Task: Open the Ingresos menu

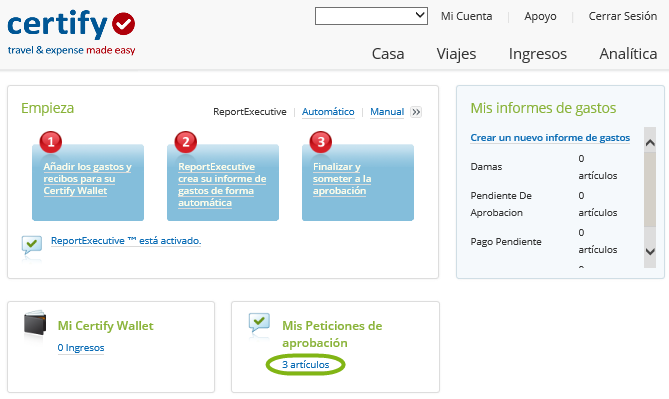Action: [x=538, y=54]
